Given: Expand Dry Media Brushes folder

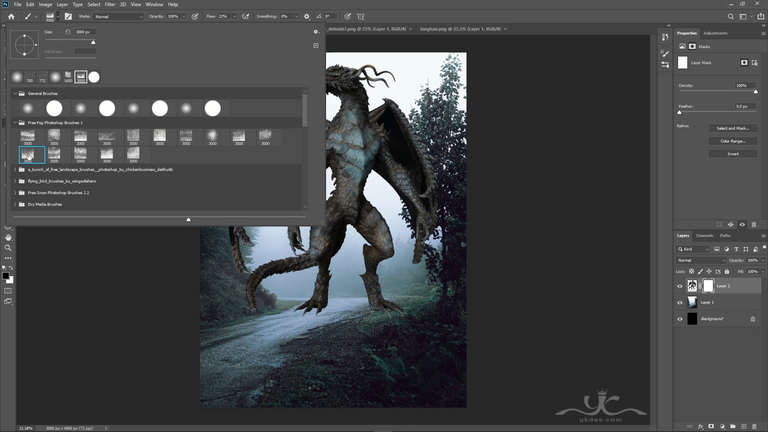Looking at the screenshot, I should [15, 204].
